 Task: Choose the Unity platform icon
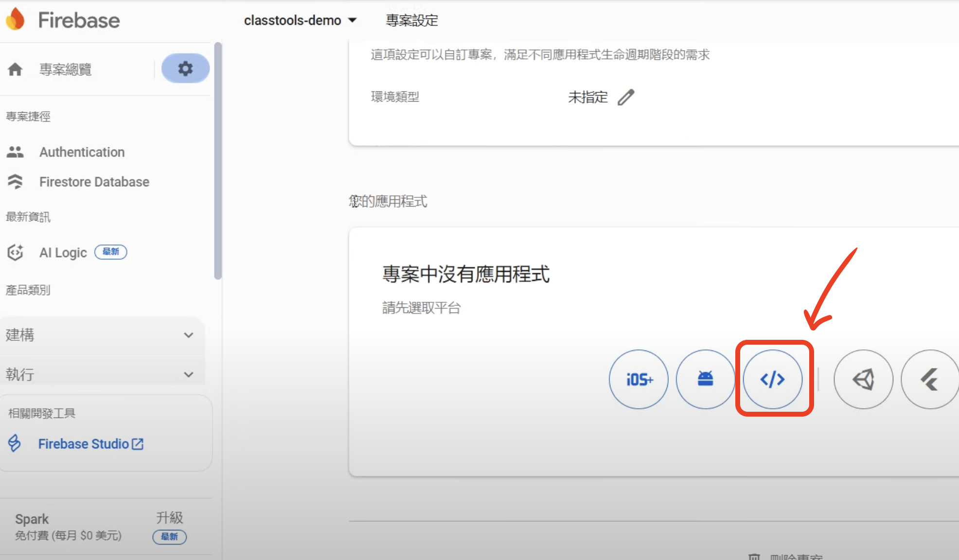point(863,379)
